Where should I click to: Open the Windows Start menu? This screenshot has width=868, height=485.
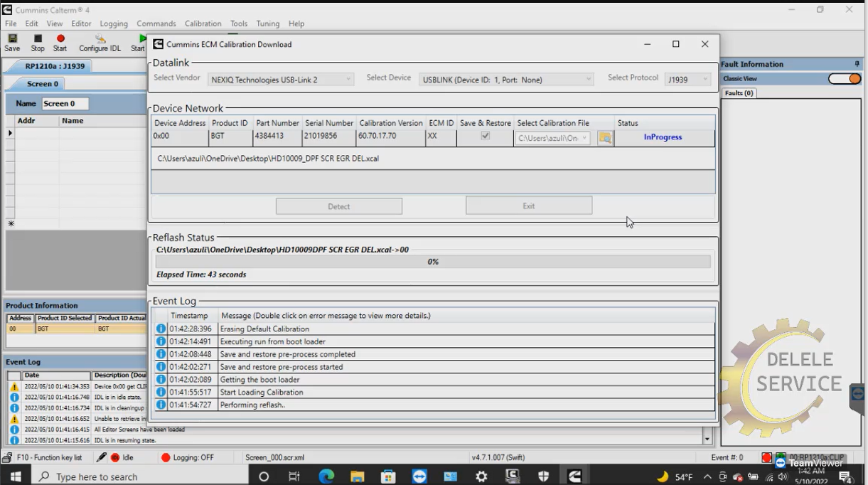15,476
